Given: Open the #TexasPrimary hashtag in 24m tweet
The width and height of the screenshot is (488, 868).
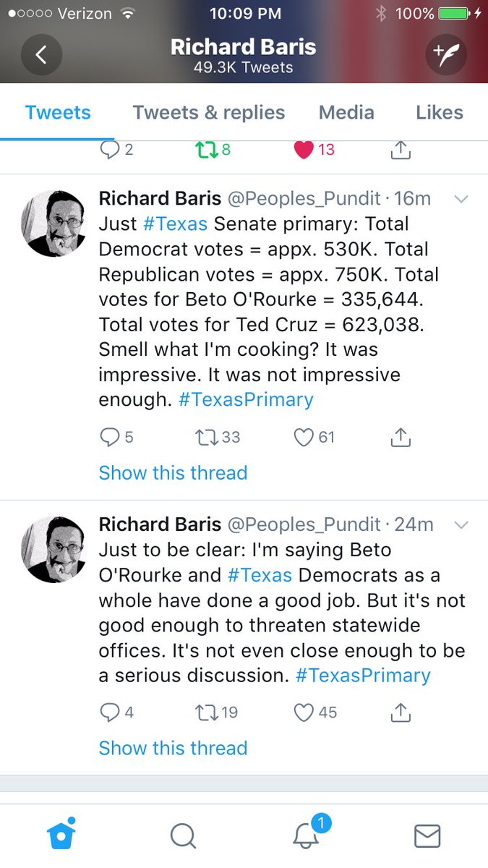Looking at the screenshot, I should click(x=363, y=676).
